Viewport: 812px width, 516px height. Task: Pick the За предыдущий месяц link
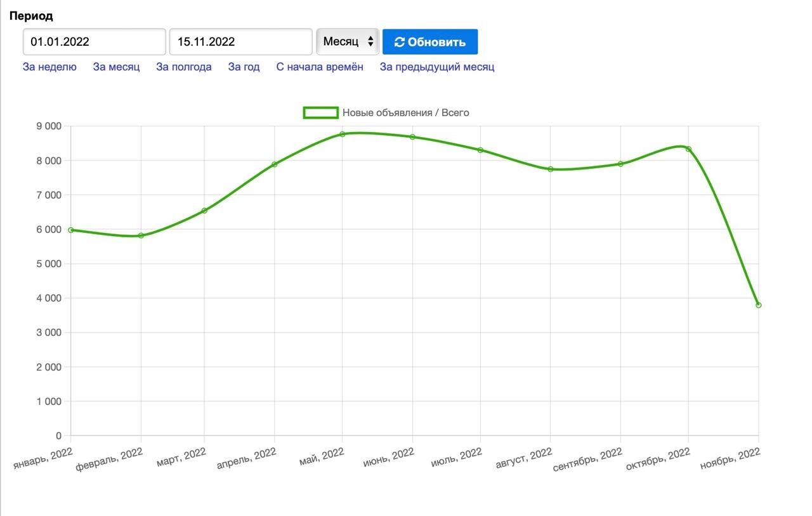[437, 67]
